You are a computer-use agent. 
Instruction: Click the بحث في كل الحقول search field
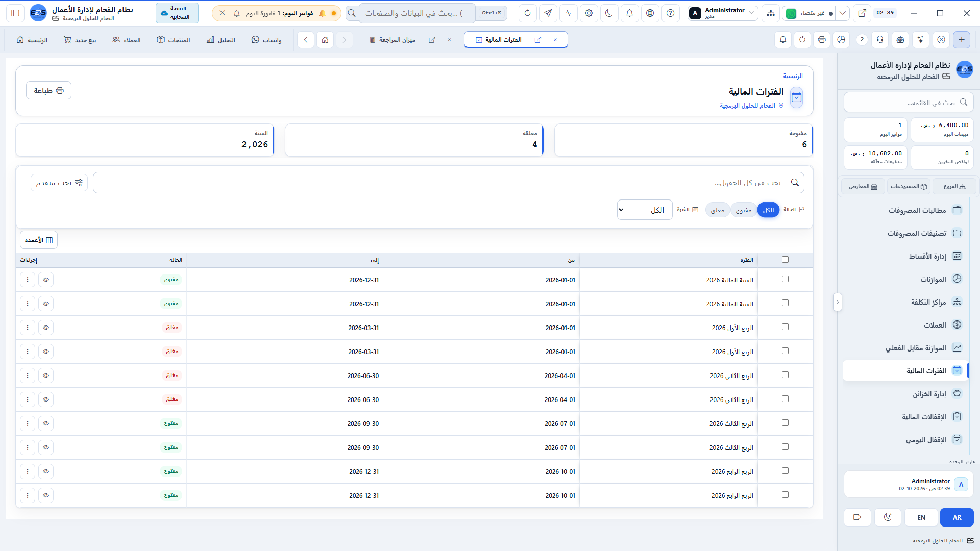coord(449,183)
